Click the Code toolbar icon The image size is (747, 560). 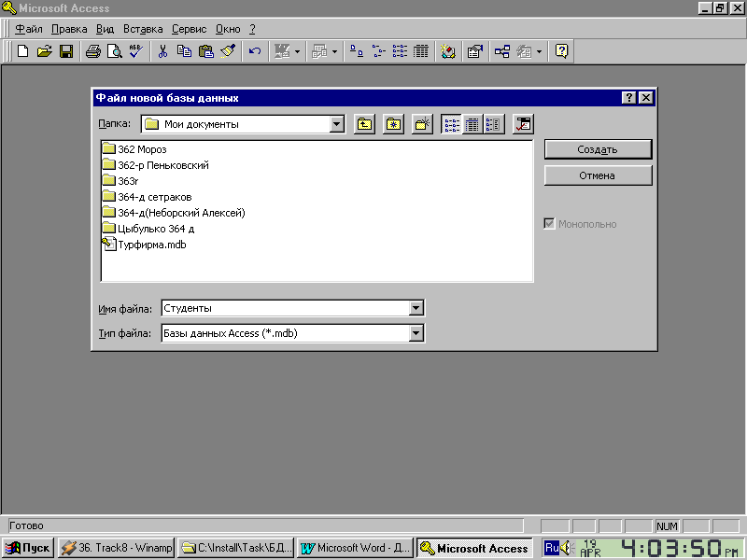tap(448, 51)
